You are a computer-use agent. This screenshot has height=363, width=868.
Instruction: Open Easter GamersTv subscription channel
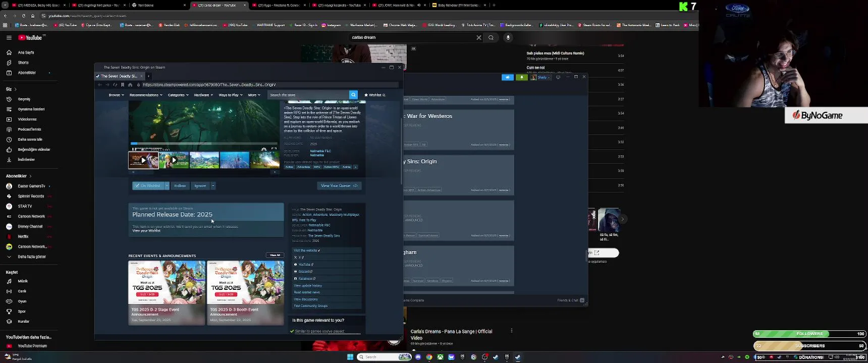(x=31, y=186)
